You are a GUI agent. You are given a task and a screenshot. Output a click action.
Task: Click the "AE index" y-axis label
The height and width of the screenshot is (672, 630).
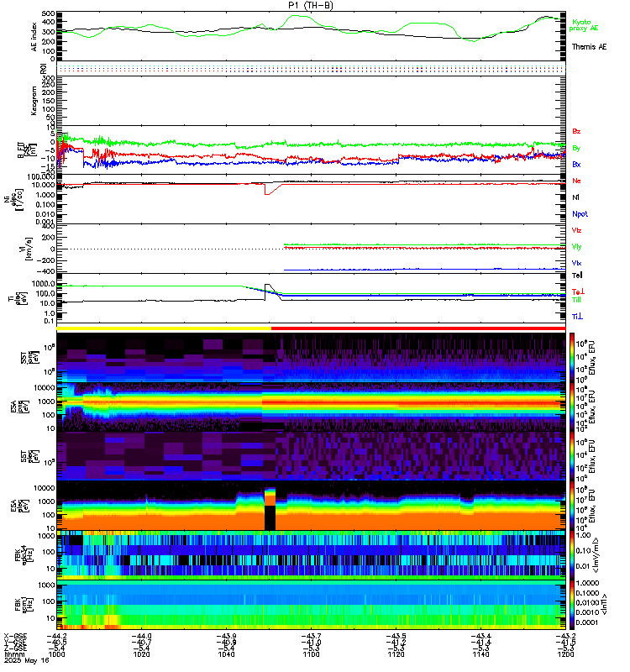(x=34, y=37)
